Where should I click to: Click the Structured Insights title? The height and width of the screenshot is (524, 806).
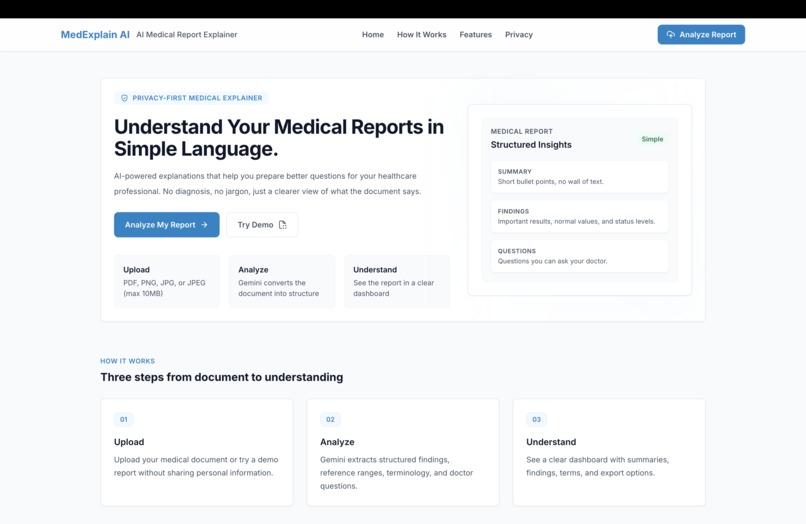coord(531,144)
